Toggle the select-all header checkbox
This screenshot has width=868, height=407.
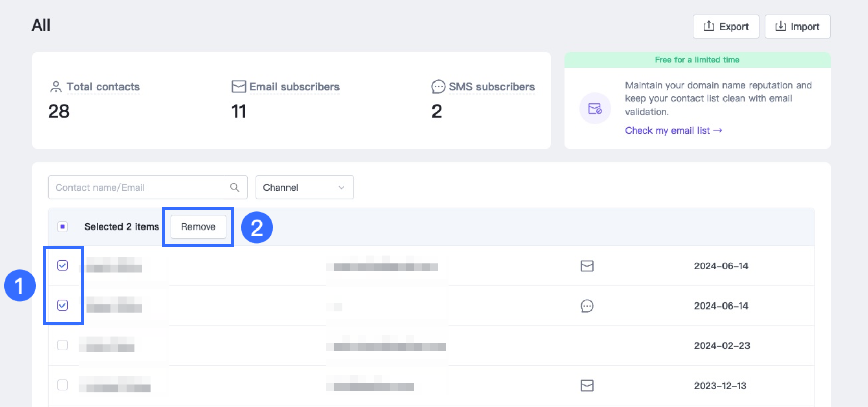[63, 226]
